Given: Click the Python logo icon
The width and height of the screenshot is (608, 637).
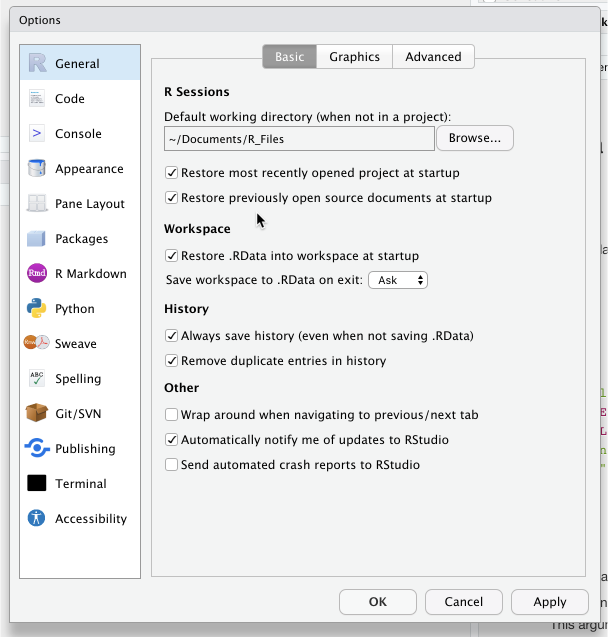Looking at the screenshot, I should tap(37, 308).
